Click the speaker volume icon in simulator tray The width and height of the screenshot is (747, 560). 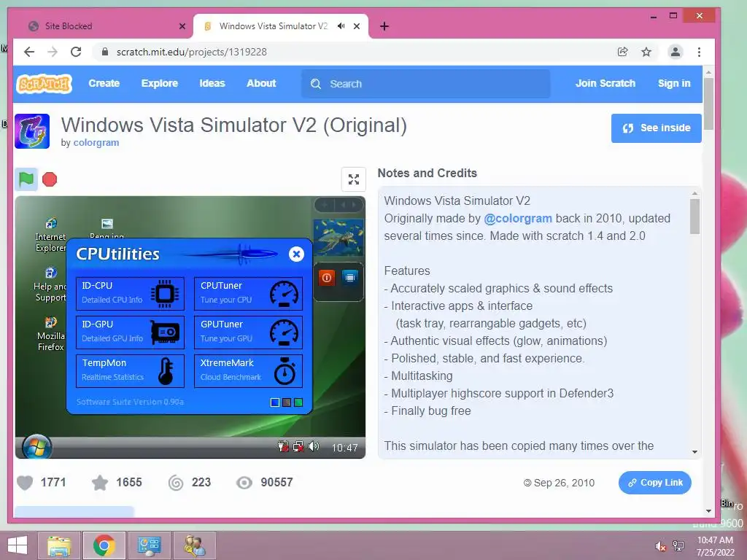point(314,447)
